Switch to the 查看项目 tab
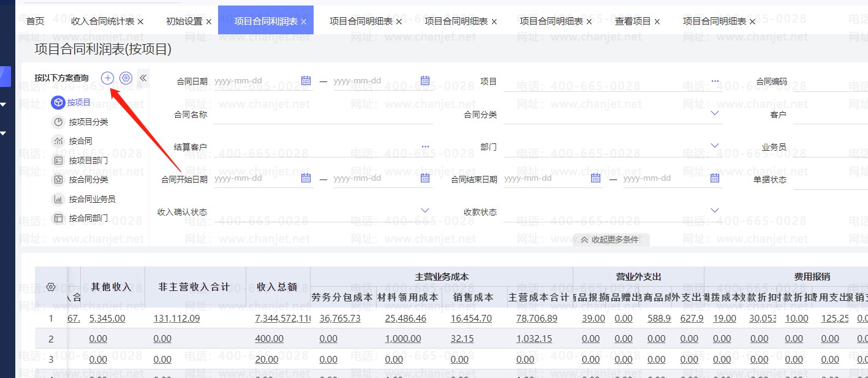The height and width of the screenshot is (378, 868). point(633,21)
